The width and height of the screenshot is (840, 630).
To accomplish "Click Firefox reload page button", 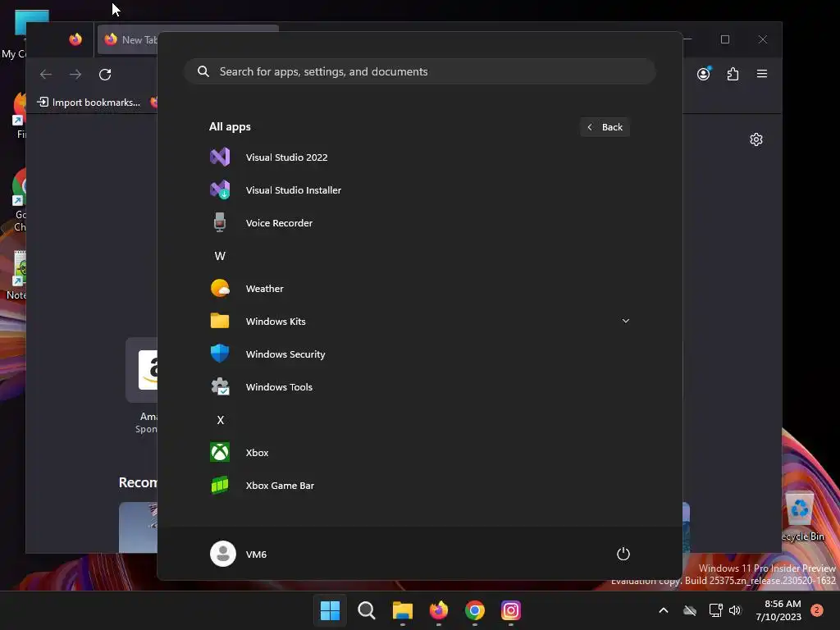I will [x=105, y=75].
